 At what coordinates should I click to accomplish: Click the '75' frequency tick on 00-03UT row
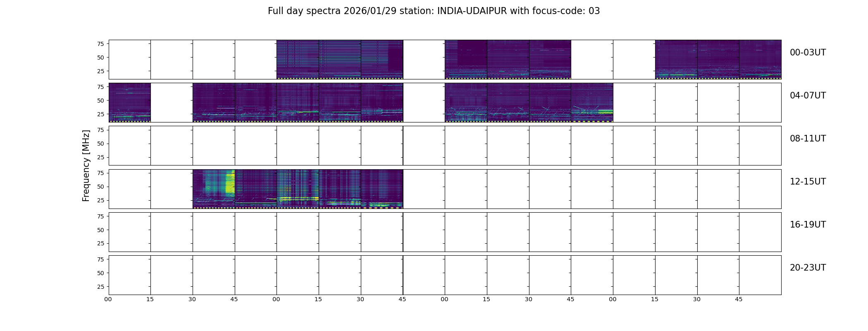[x=100, y=44]
